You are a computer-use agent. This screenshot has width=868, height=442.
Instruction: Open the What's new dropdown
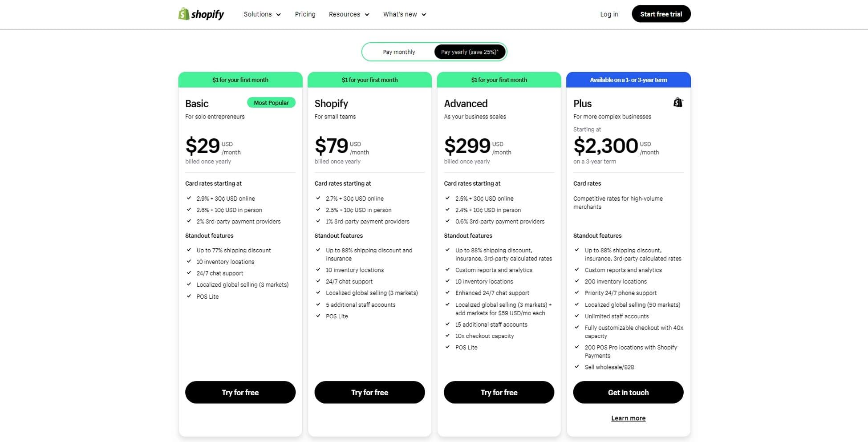tap(404, 14)
